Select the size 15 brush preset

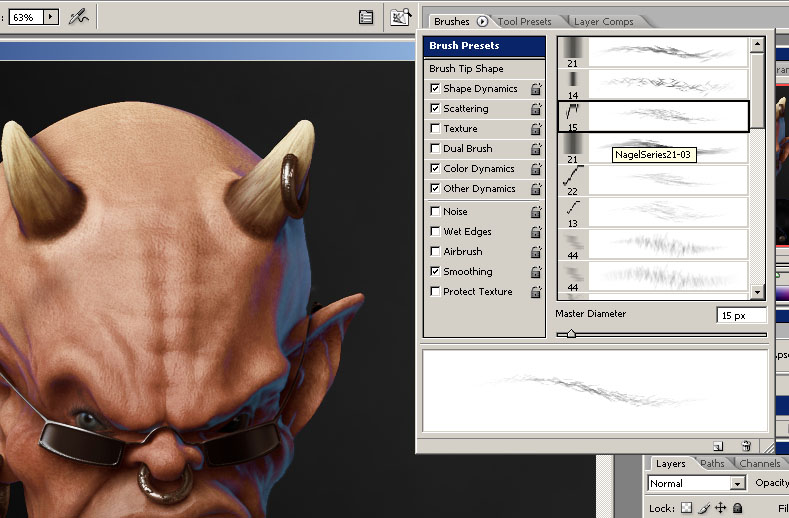pos(653,116)
